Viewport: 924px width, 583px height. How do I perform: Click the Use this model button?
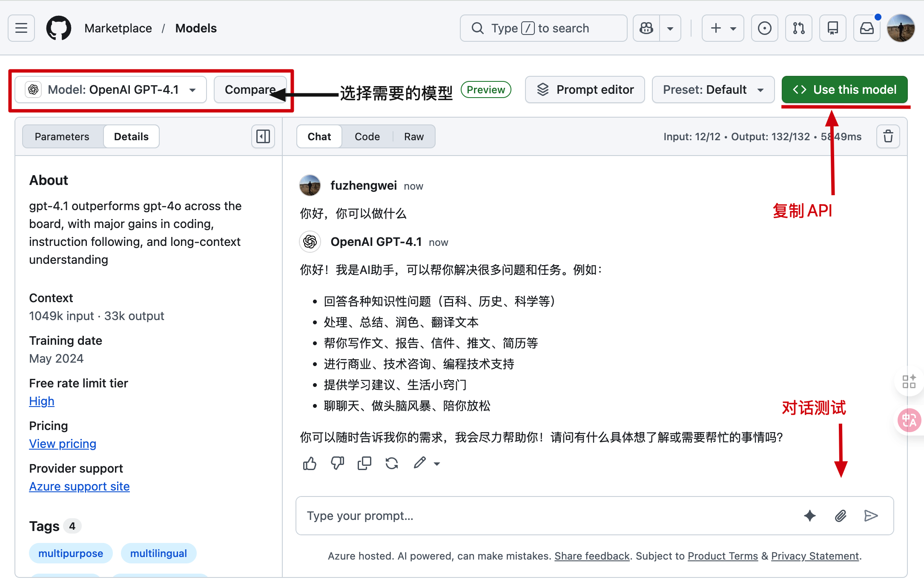point(844,90)
